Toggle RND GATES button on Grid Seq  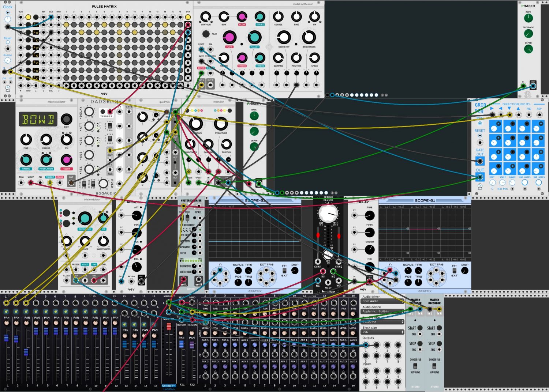tap(525, 182)
